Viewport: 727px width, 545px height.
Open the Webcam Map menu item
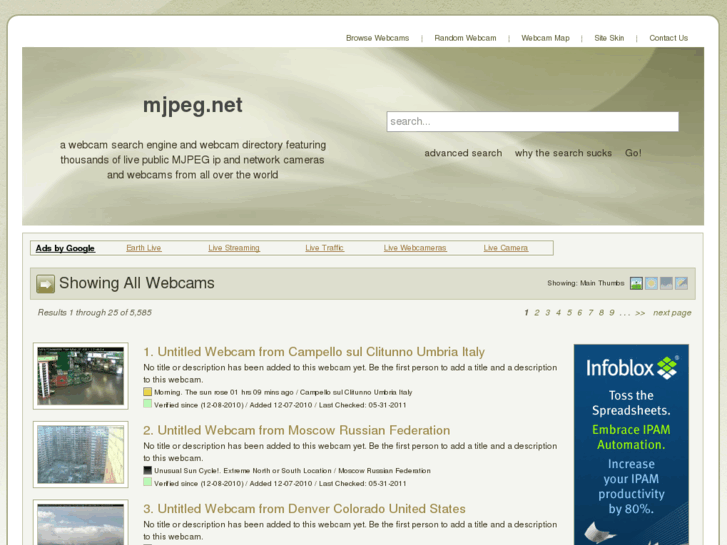(545, 38)
